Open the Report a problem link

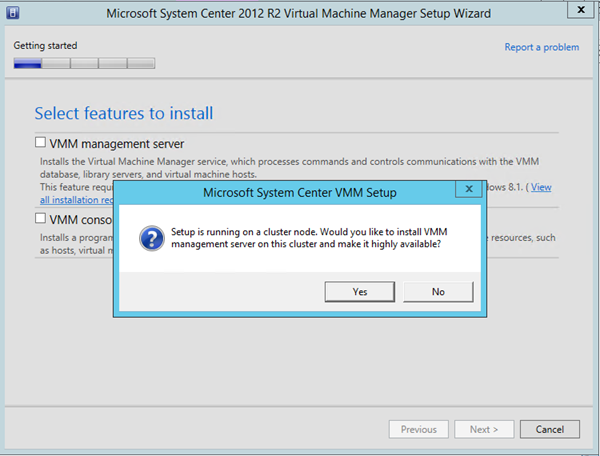541,47
